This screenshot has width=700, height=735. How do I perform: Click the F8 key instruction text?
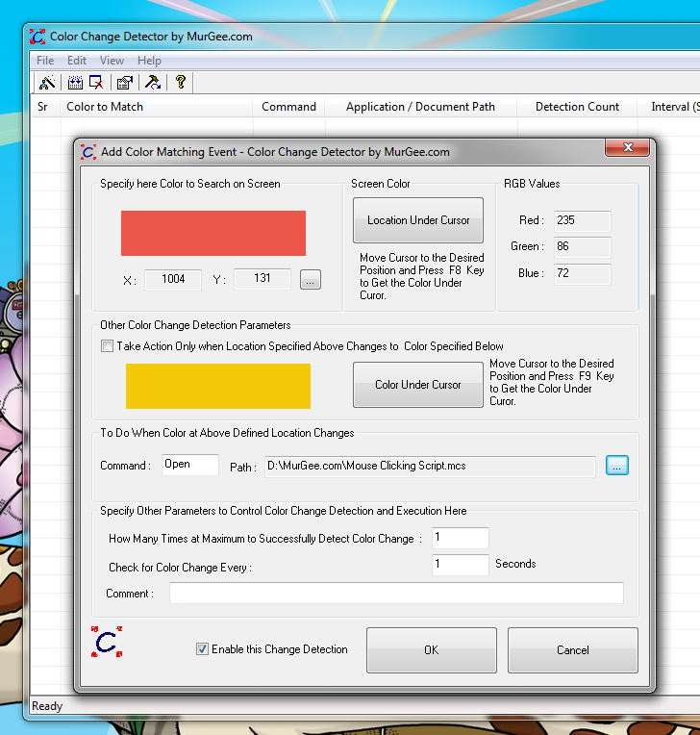[422, 276]
